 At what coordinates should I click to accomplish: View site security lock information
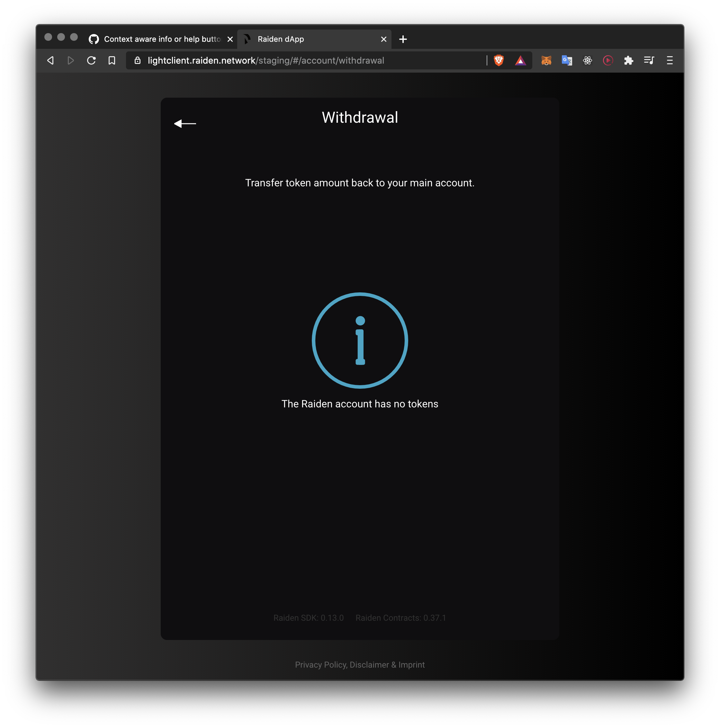(x=138, y=60)
